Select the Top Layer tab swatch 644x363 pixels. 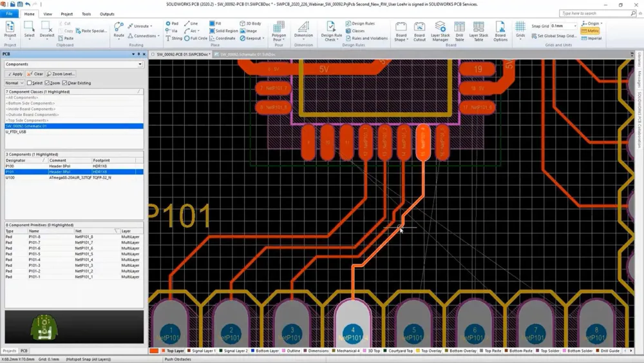tap(164, 351)
